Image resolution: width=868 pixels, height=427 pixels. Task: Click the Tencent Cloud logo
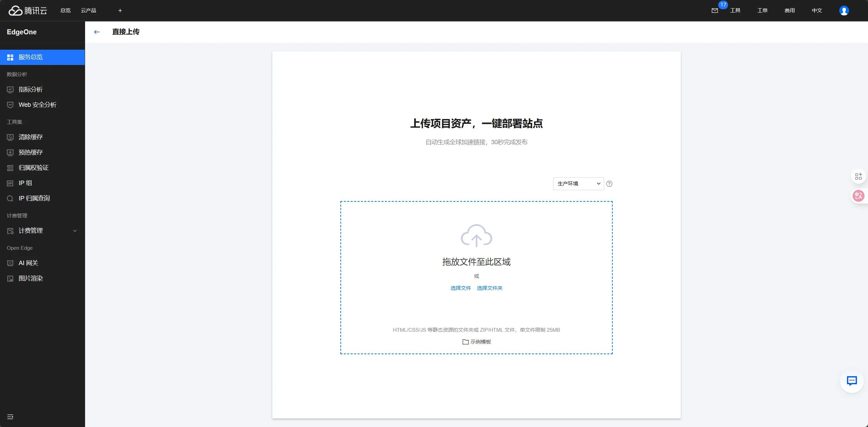coord(28,11)
